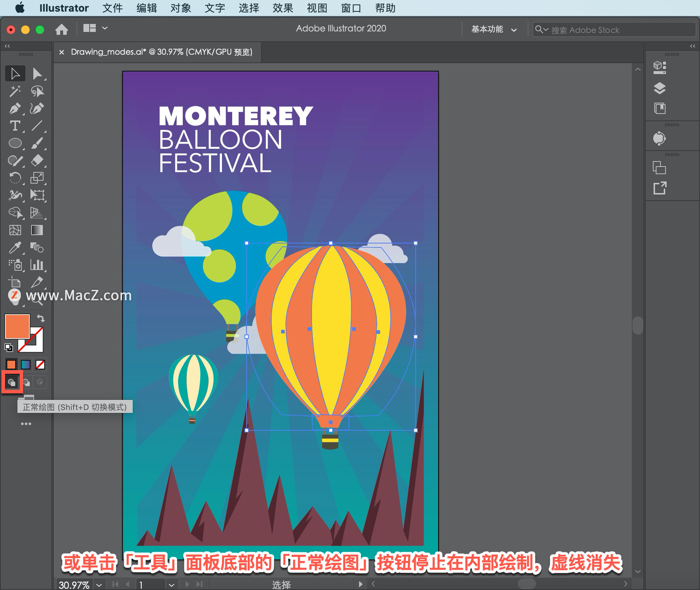Expand the arrange documents dropdown
Screen dimensions: 700x590
click(x=105, y=28)
